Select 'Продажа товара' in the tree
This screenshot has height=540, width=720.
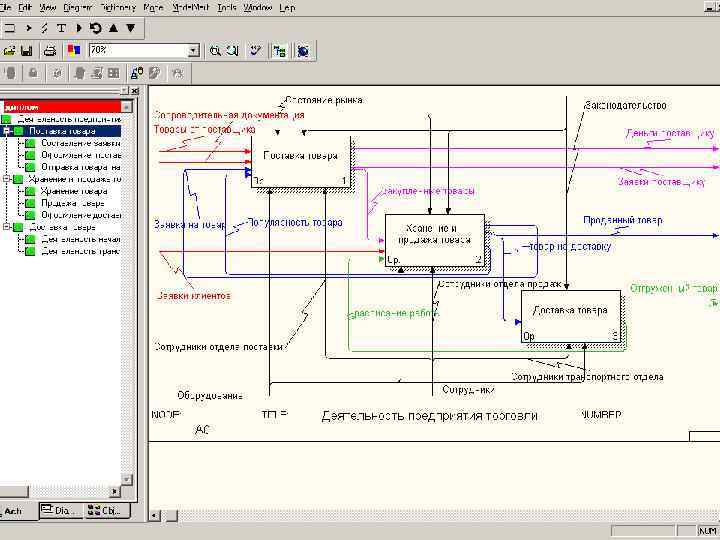(x=74, y=203)
